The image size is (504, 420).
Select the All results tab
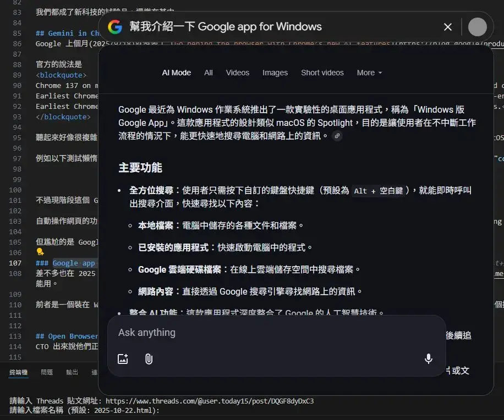209,73
